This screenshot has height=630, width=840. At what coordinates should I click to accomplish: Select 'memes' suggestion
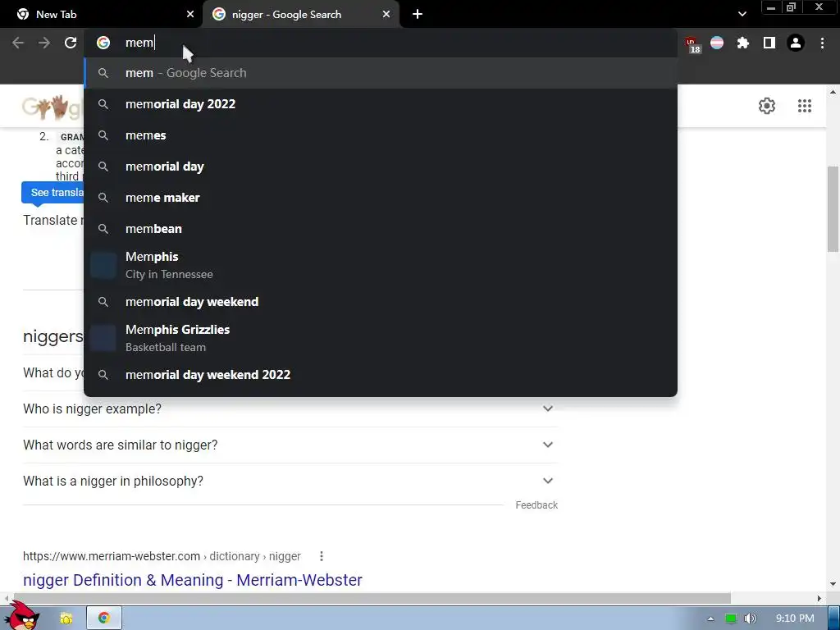point(381,135)
